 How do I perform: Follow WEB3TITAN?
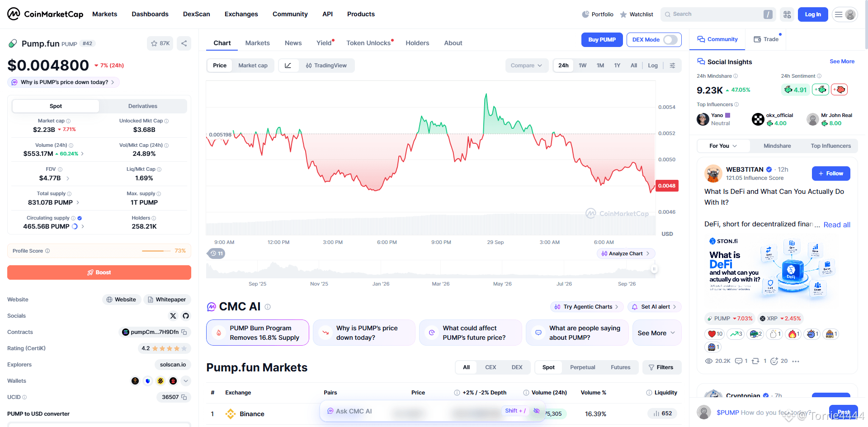click(x=831, y=174)
